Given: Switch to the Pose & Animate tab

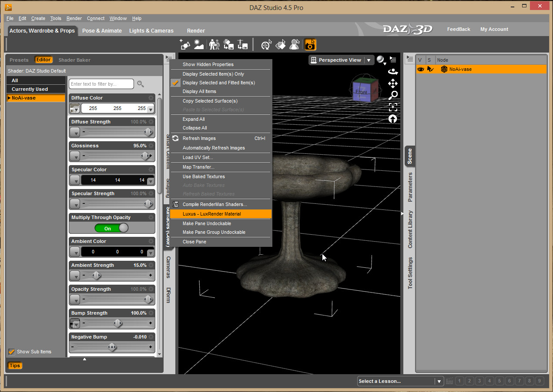Looking at the screenshot, I should 102,31.
